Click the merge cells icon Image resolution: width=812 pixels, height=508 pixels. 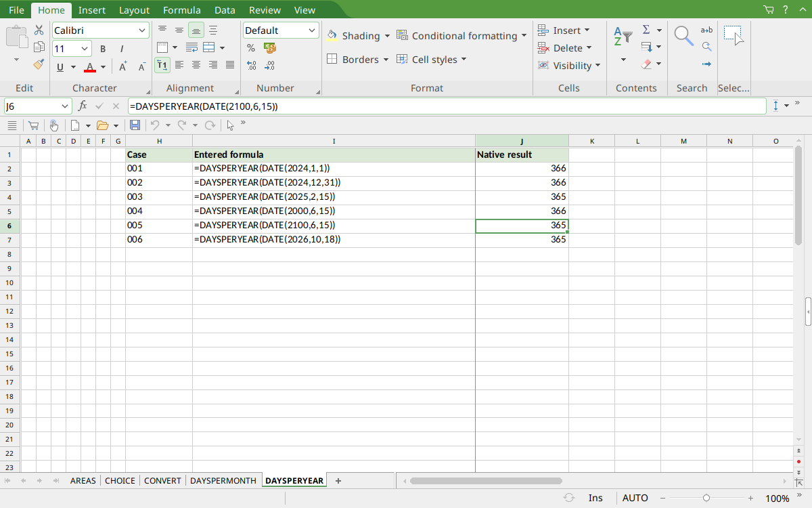click(209, 47)
